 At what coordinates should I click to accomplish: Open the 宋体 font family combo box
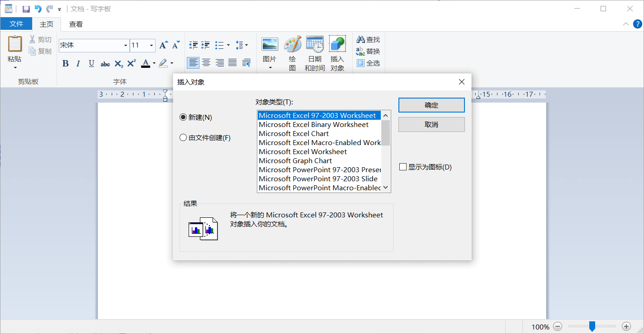coord(94,45)
